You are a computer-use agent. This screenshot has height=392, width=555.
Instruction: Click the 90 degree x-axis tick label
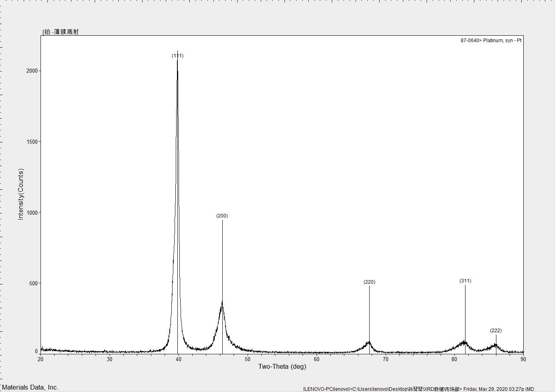tap(523, 359)
